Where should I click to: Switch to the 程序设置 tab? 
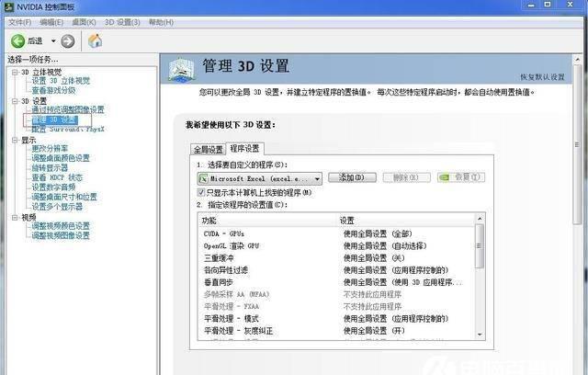click(x=244, y=149)
